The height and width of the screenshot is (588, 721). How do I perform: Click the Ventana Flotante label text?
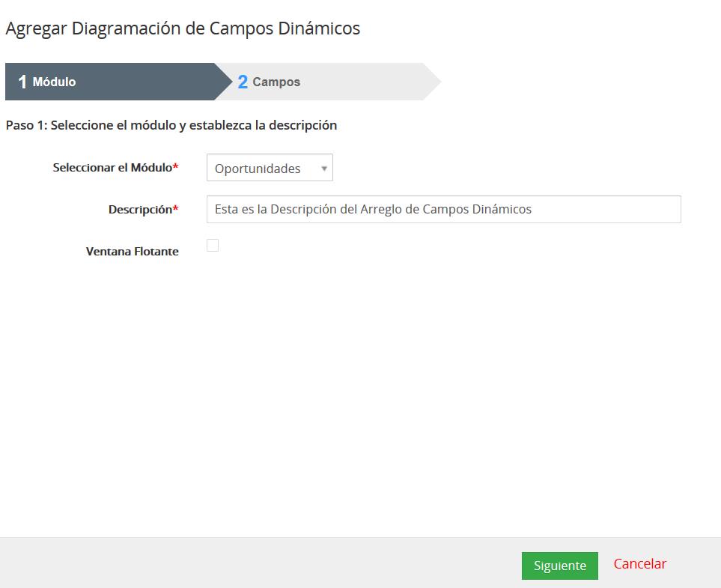coord(132,252)
